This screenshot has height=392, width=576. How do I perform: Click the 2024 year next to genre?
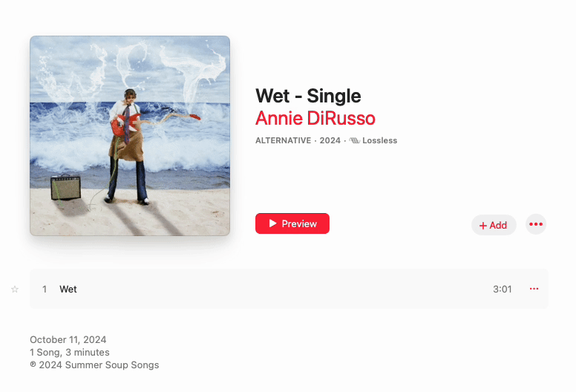(330, 140)
